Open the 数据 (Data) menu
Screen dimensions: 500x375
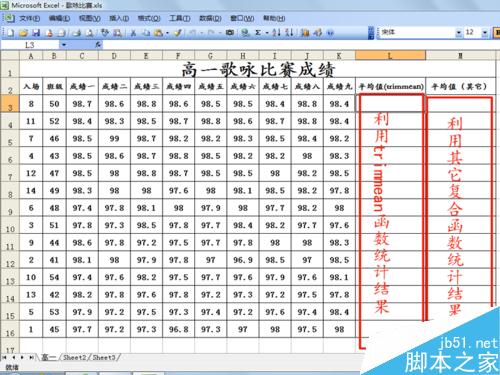(x=210, y=18)
